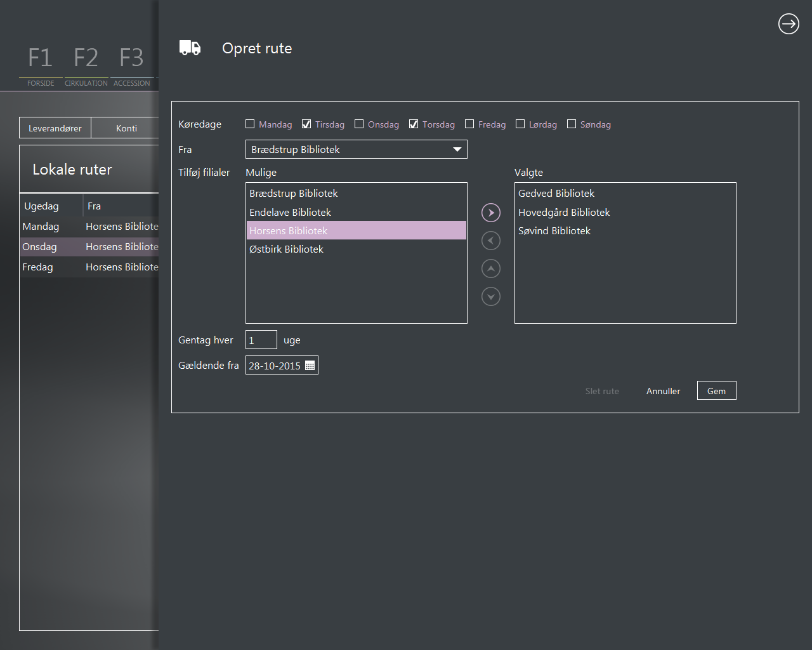
Task: Toggle the Lørdag checkbox
Action: (x=520, y=124)
